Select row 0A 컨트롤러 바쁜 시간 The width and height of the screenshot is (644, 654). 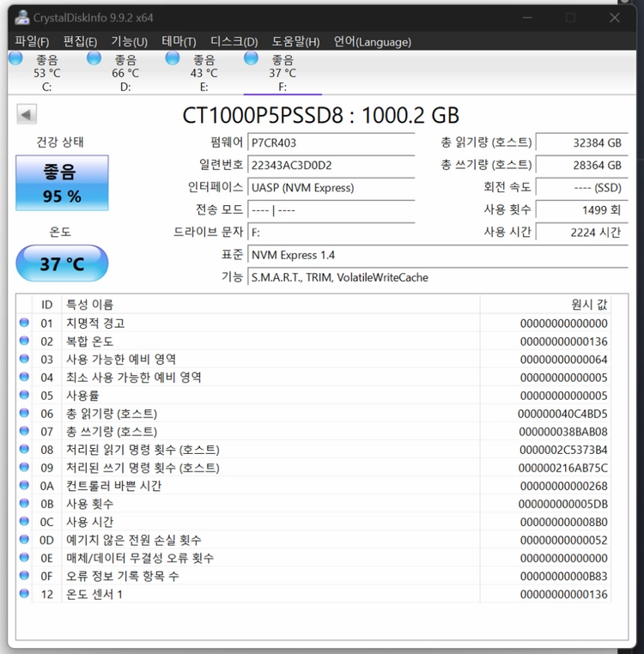click(x=313, y=486)
